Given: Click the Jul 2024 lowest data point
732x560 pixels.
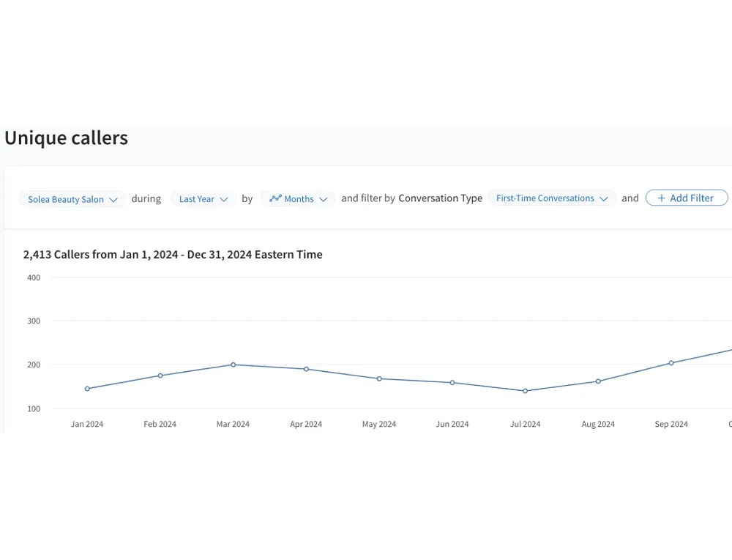Looking at the screenshot, I should pyautogui.click(x=525, y=391).
